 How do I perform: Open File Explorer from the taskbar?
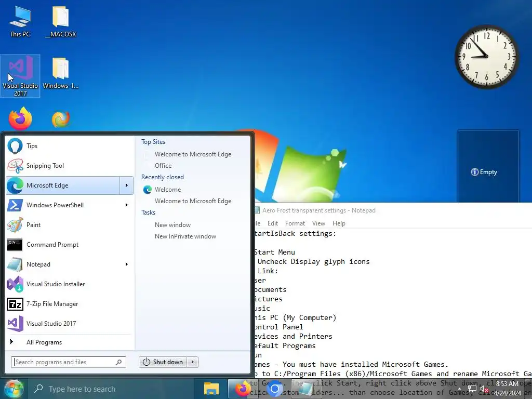click(x=211, y=389)
